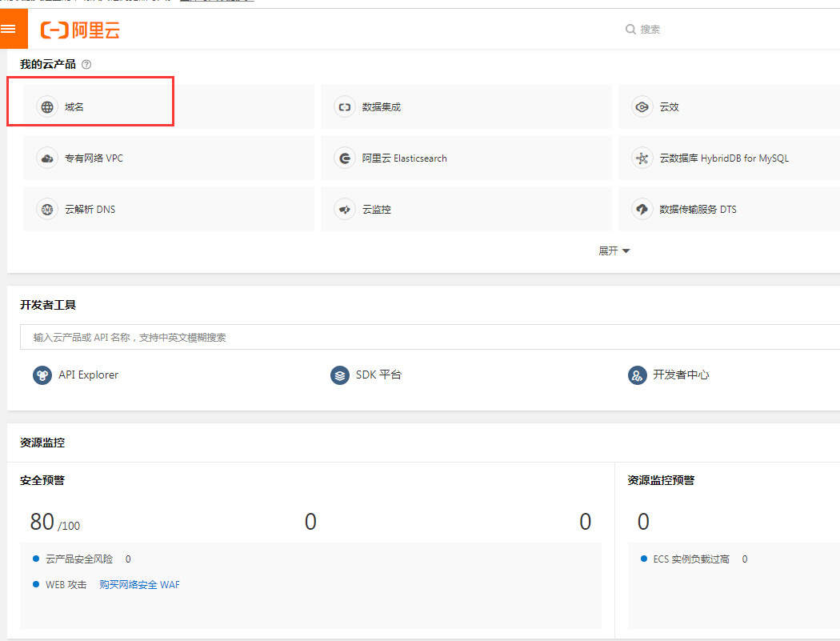Click the 资源监控 heading
This screenshot has height=641, width=840.
pos(42,443)
